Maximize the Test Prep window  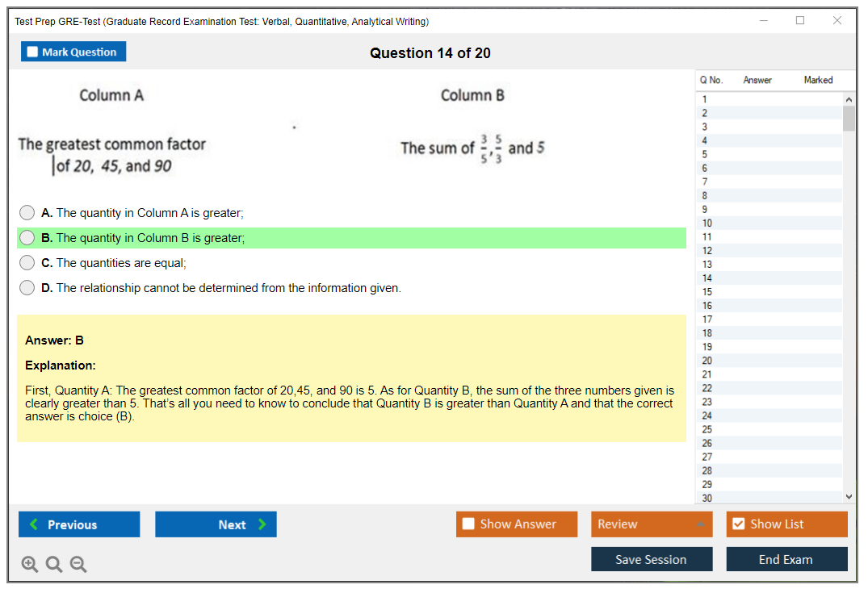point(800,21)
